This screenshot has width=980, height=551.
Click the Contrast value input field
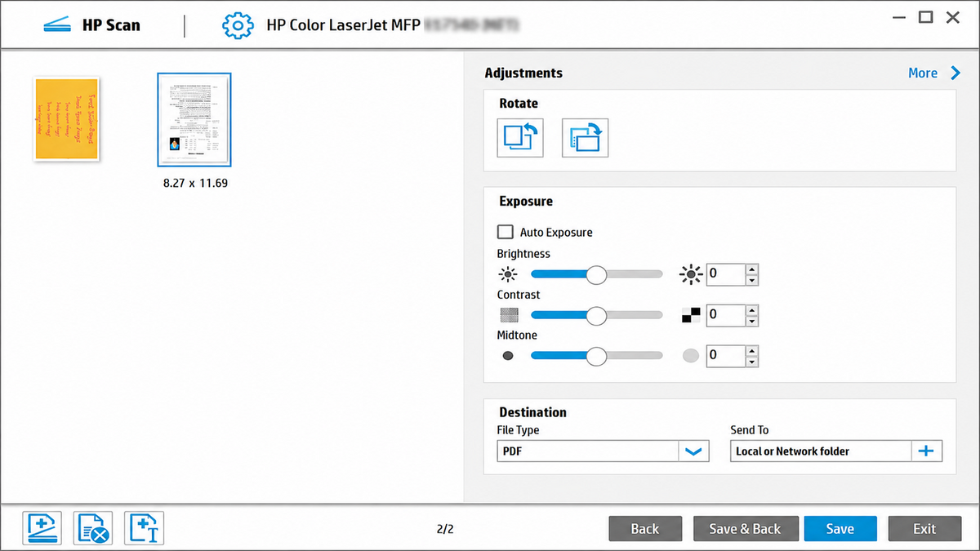coord(726,314)
